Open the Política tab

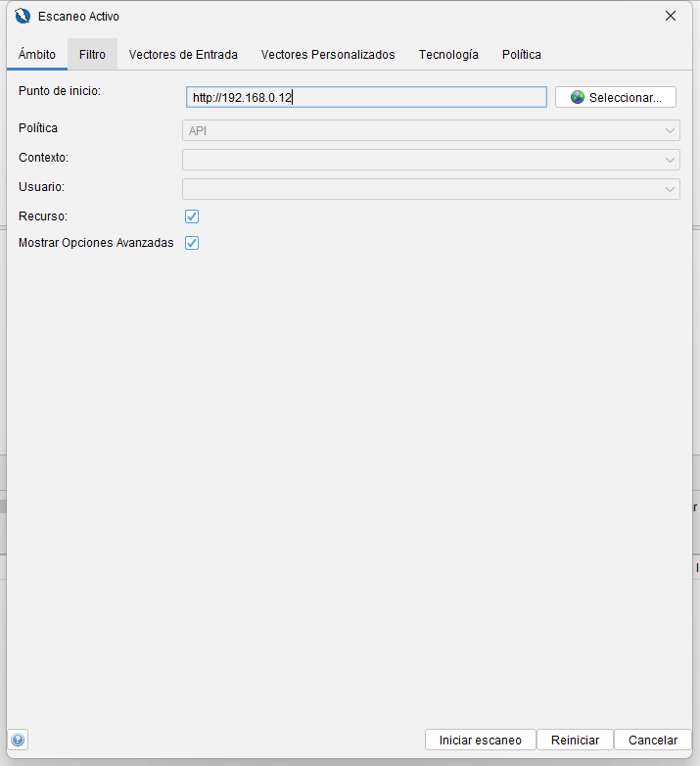click(x=521, y=55)
